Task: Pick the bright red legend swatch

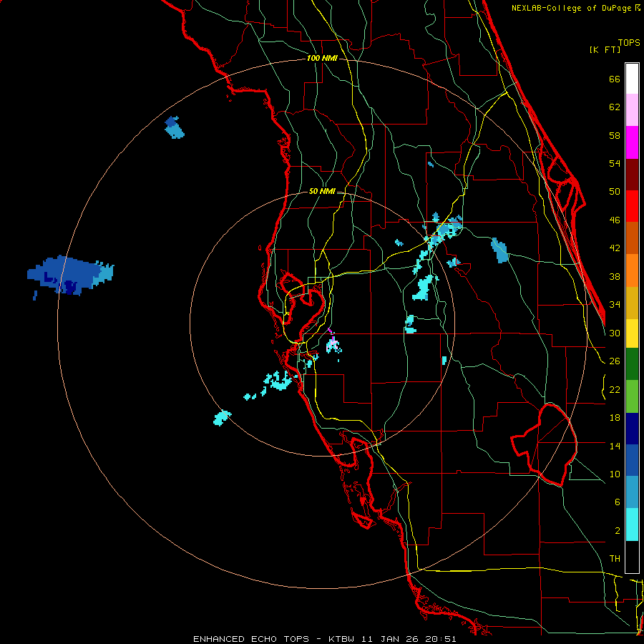Action: [632, 206]
